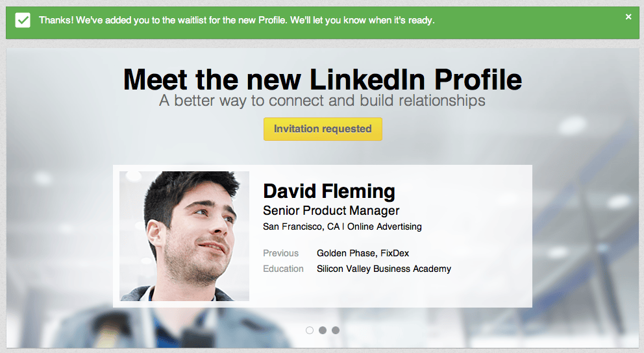
Task: Click the Invitation requested button
Action: pyautogui.click(x=323, y=129)
